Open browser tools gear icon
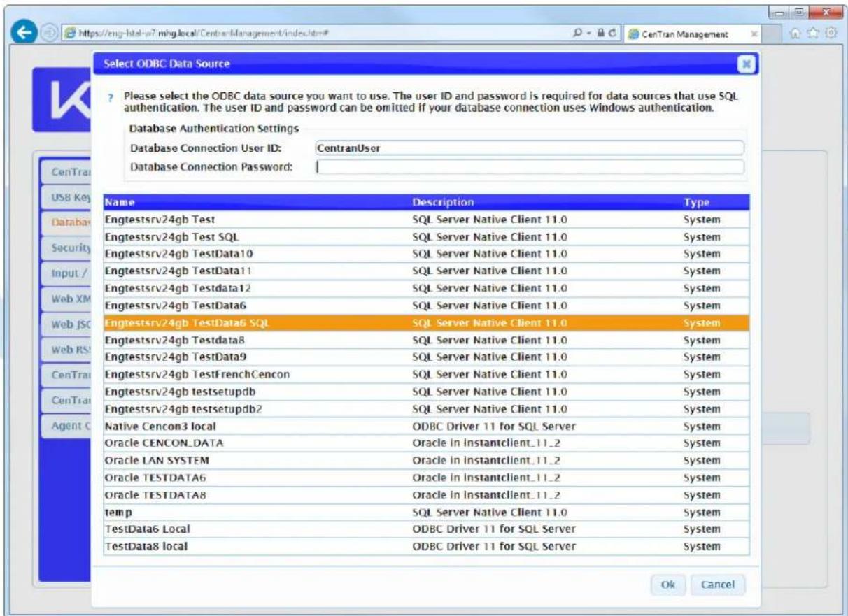Image resolution: width=848 pixels, height=616 pixels. coord(831,33)
